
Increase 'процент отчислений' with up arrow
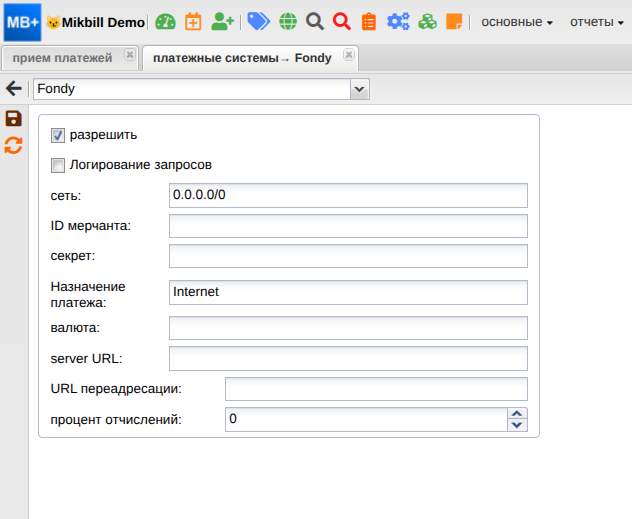(517, 414)
